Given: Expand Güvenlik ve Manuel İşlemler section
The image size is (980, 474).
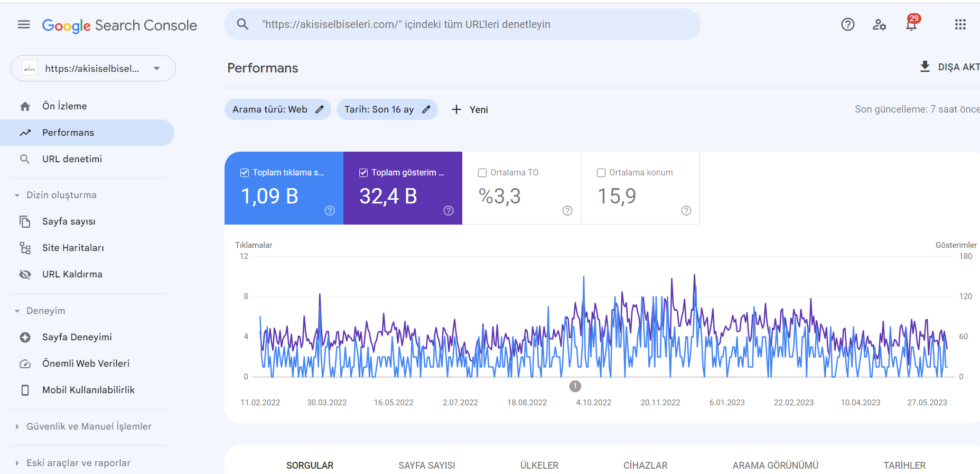Looking at the screenshot, I should [x=17, y=426].
